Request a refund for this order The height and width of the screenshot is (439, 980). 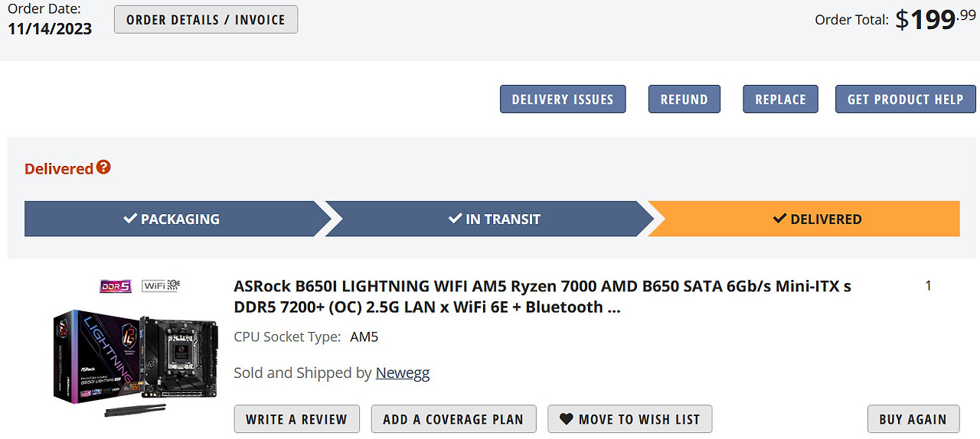(x=684, y=99)
